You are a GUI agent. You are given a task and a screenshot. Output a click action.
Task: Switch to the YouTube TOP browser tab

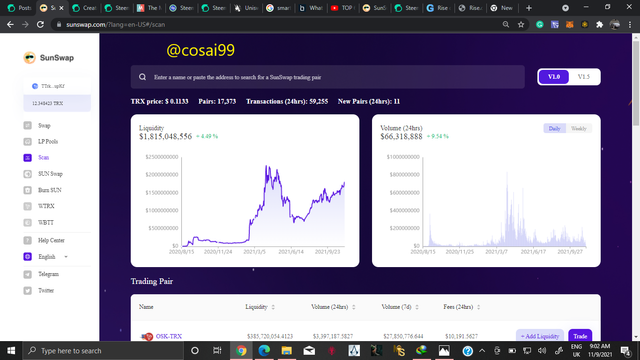coord(344,8)
